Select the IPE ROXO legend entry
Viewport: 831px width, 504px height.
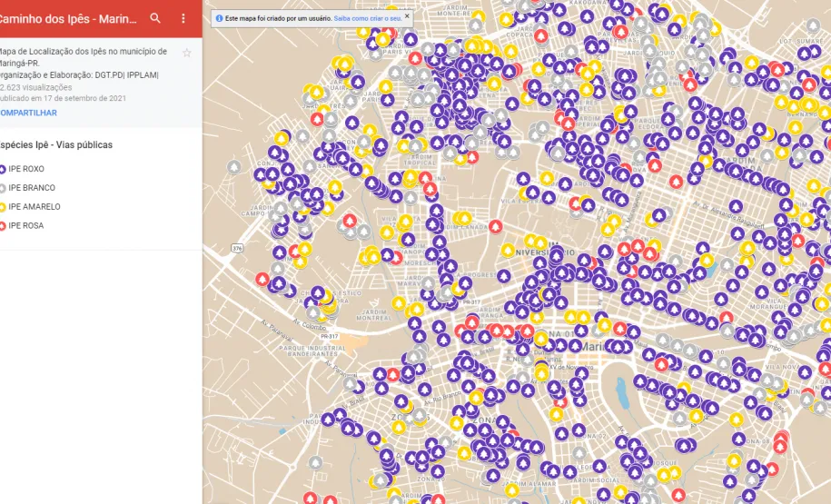tap(25, 169)
